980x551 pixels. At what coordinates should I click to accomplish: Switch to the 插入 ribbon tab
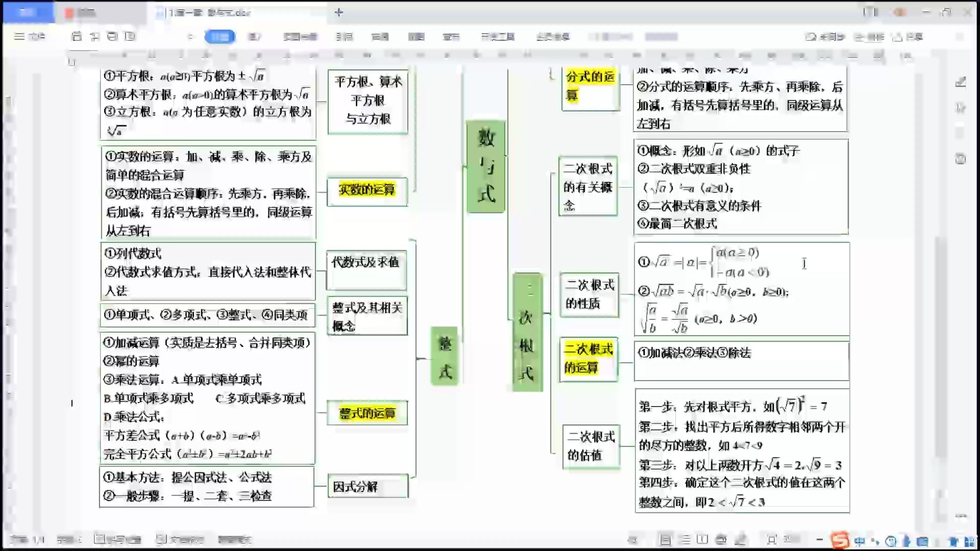pyautogui.click(x=254, y=37)
